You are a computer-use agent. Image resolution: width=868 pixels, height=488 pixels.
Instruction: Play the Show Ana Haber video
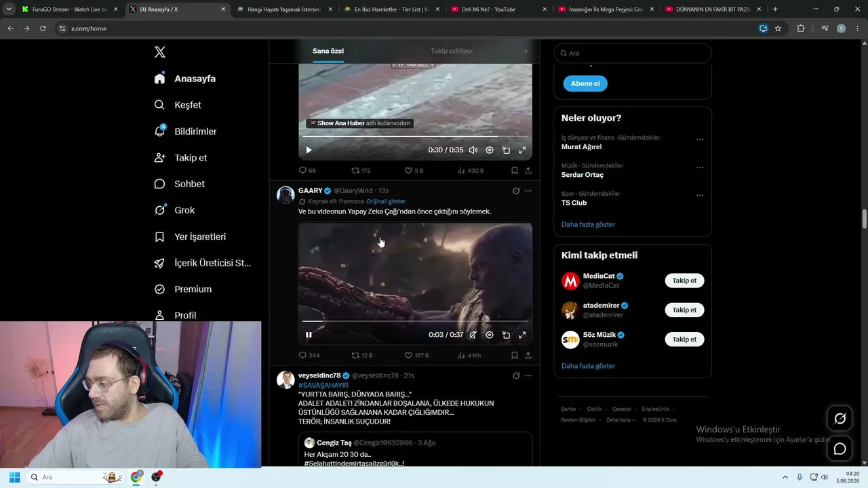point(309,150)
